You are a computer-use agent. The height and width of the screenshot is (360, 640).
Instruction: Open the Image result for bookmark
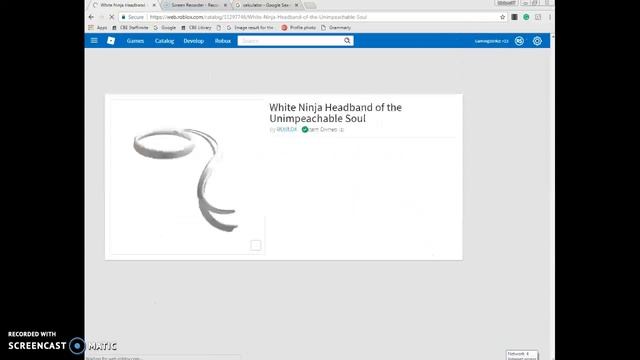tap(250, 28)
